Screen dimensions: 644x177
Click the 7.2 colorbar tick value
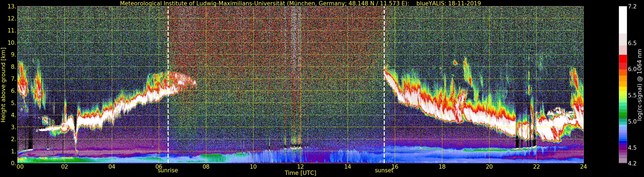tap(632, 6)
